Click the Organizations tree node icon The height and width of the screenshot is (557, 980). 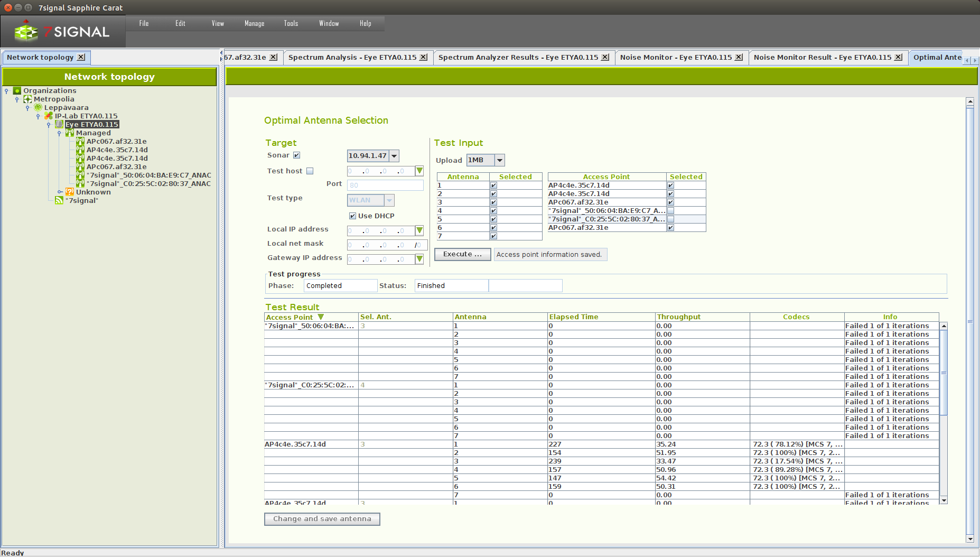[17, 91]
